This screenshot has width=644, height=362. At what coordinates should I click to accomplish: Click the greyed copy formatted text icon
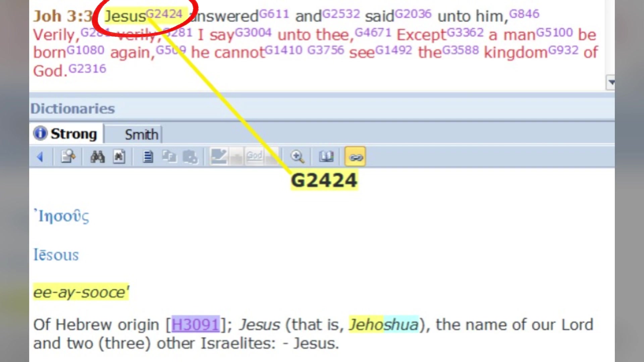pos(169,157)
